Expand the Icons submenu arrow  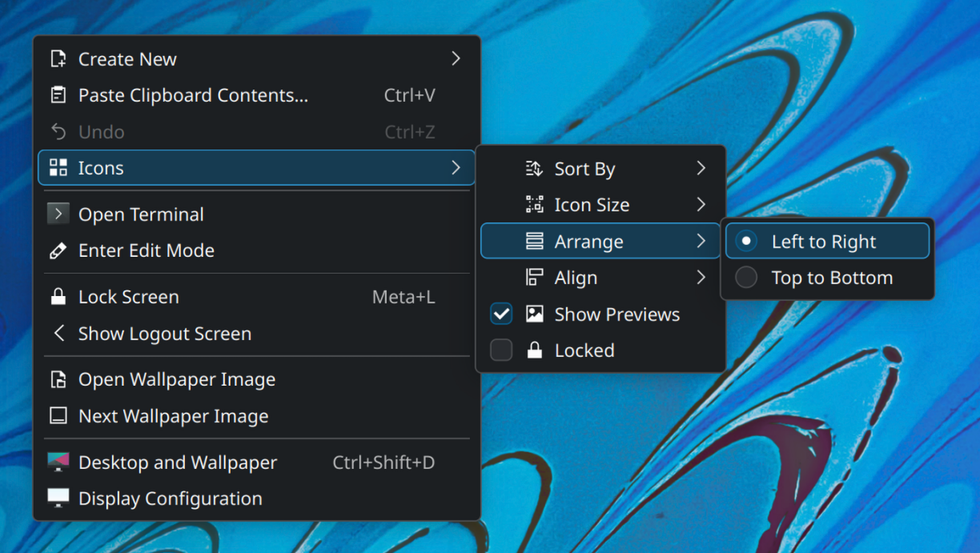pyautogui.click(x=456, y=167)
